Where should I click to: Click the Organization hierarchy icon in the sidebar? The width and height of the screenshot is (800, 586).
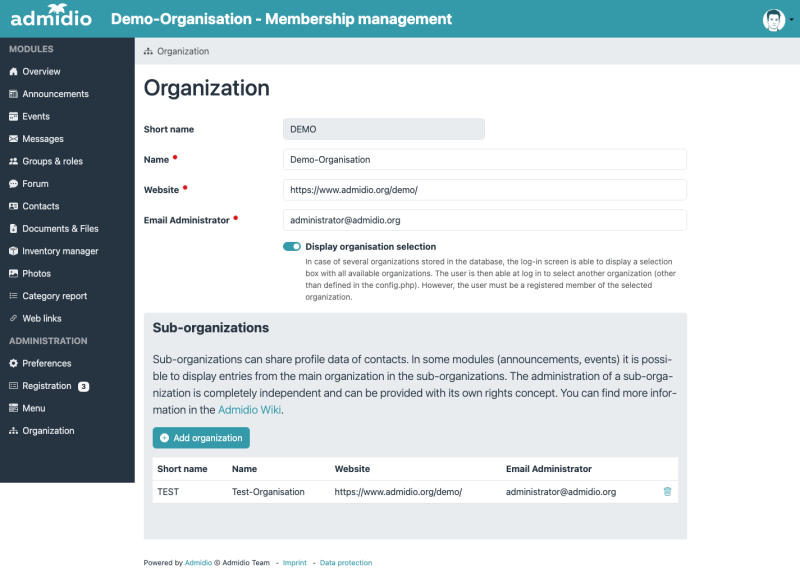tap(13, 431)
